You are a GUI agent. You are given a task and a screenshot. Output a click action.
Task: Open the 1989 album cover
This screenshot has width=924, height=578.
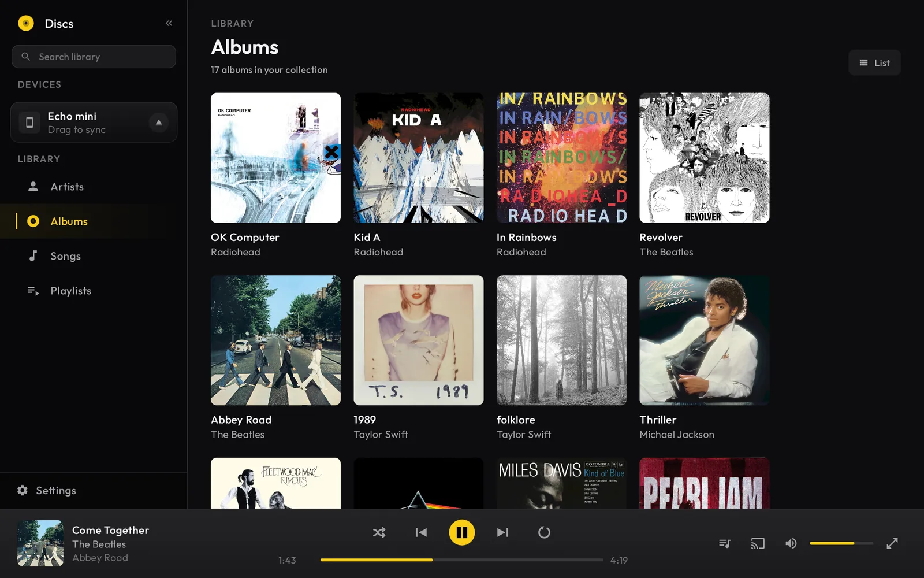(x=419, y=340)
